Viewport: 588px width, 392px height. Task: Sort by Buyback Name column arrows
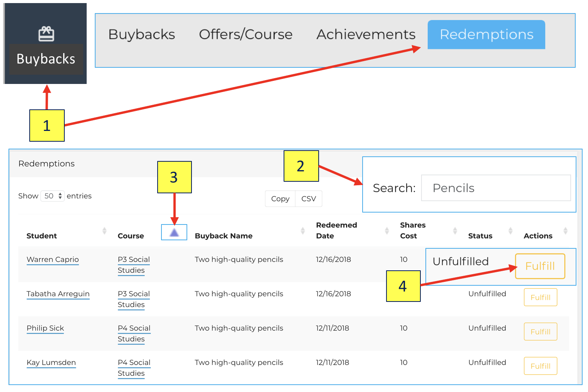303,231
